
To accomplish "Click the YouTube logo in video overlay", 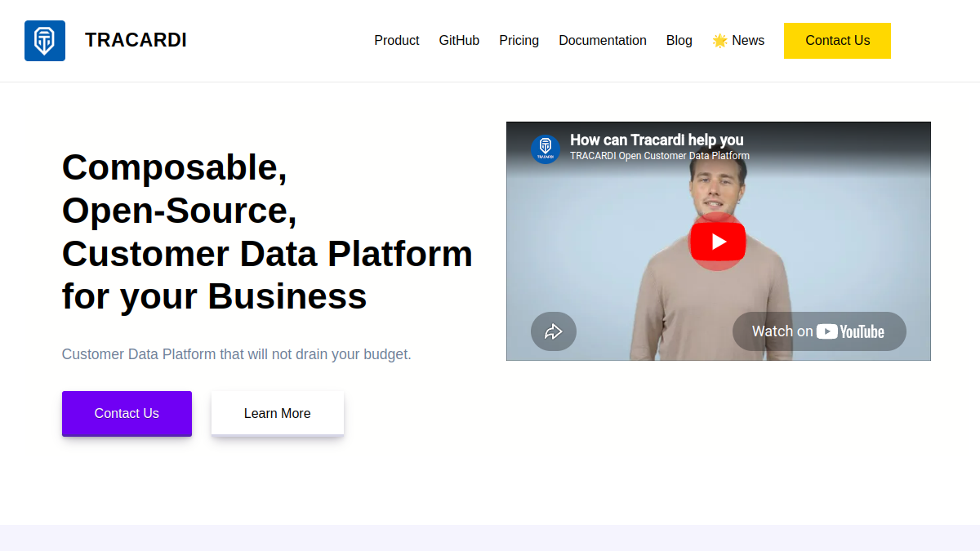I will click(x=850, y=331).
